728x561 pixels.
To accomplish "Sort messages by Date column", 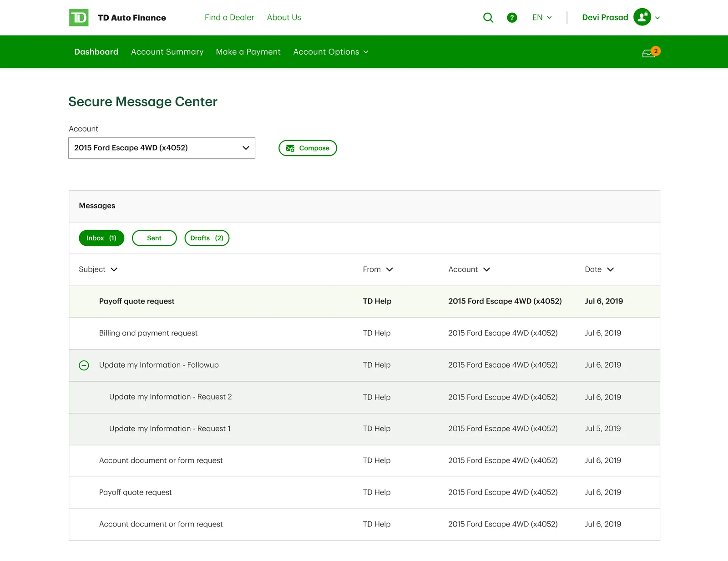I will pos(599,269).
